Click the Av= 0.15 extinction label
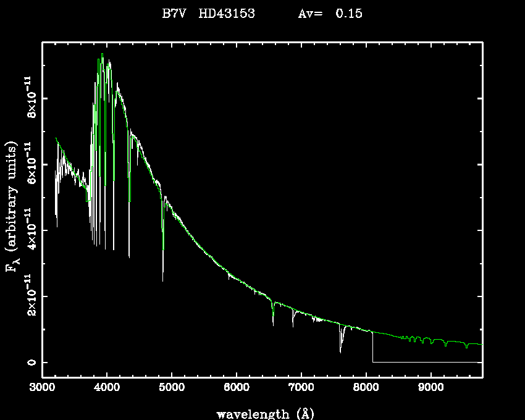 (x=330, y=14)
